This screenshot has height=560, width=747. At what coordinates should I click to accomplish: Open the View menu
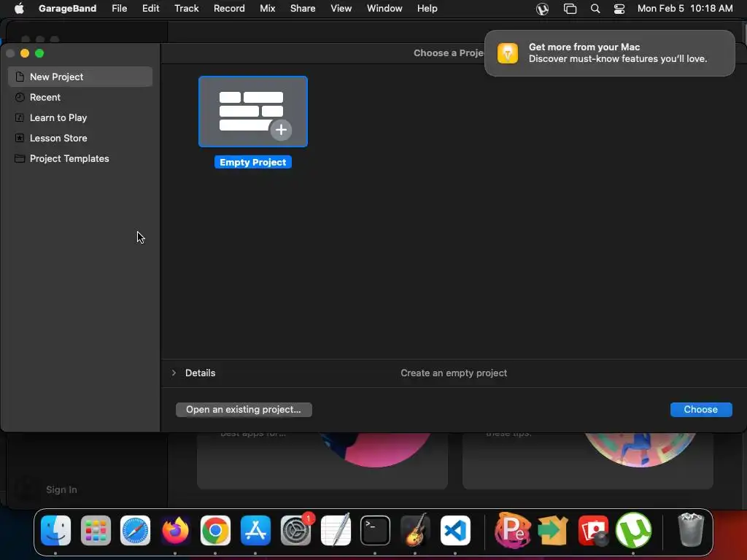pyautogui.click(x=341, y=8)
